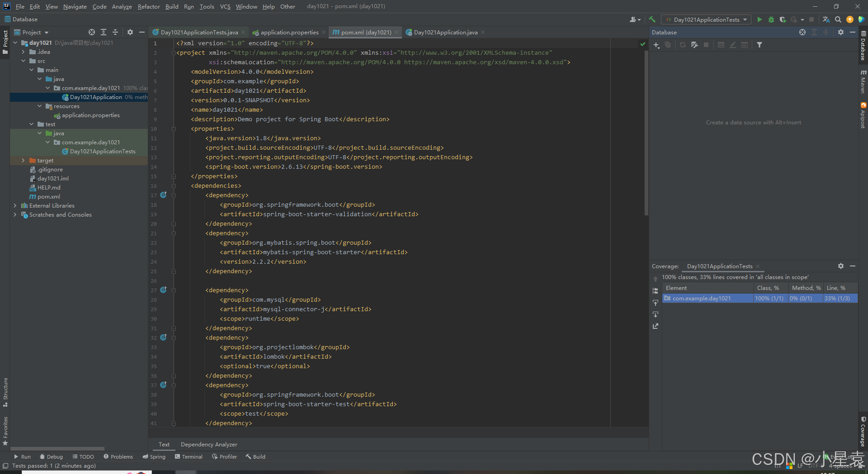This screenshot has width=868, height=474.
Task: Open the Day1021ApplicationTests run configuration dropdown
Action: pyautogui.click(x=706, y=19)
